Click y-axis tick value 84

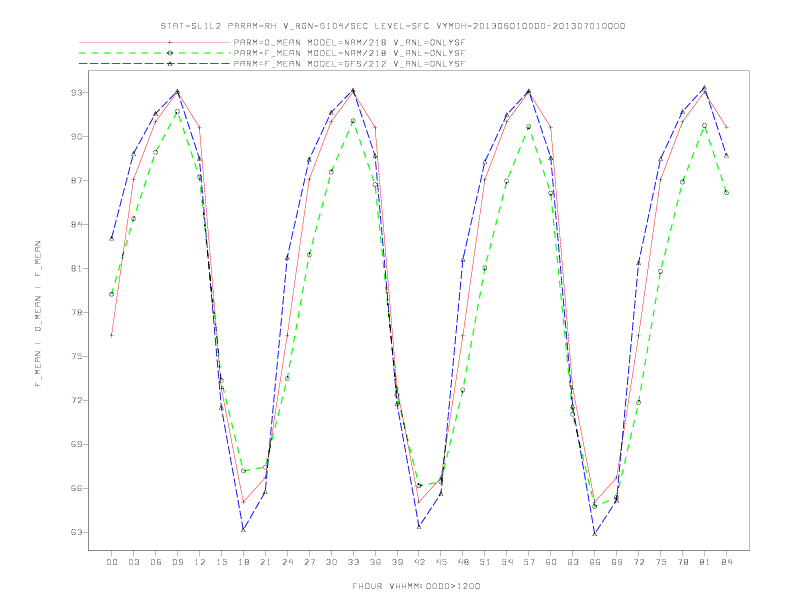click(x=77, y=225)
